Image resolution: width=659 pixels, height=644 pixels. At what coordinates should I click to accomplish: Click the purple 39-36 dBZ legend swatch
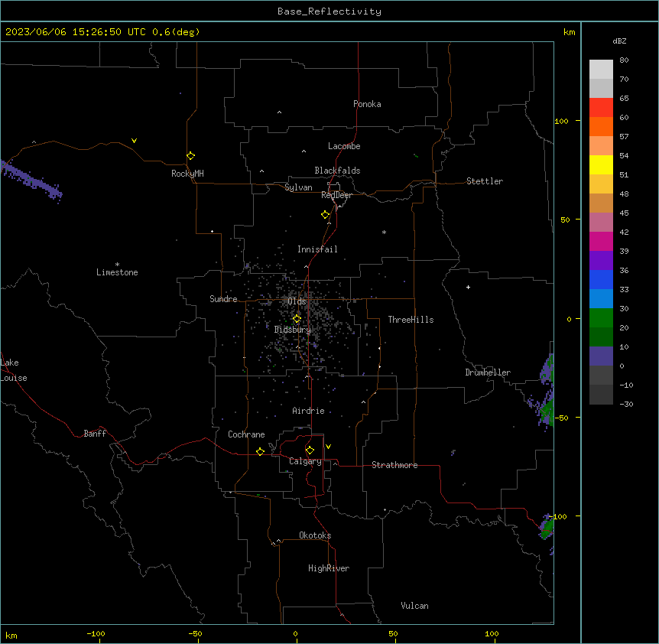point(601,260)
